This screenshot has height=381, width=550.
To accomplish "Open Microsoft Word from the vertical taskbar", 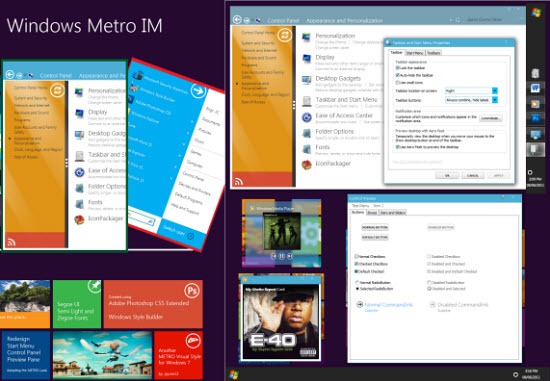I will tap(535, 88).
